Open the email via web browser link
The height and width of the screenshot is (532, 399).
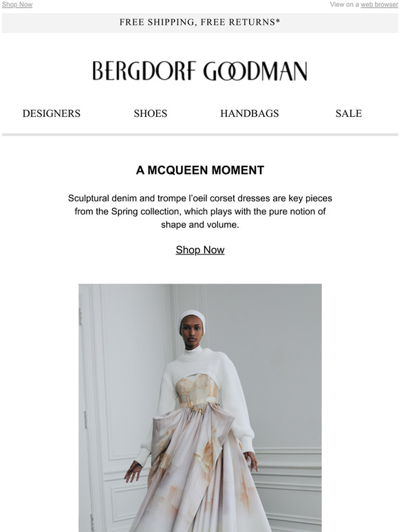tap(379, 4)
